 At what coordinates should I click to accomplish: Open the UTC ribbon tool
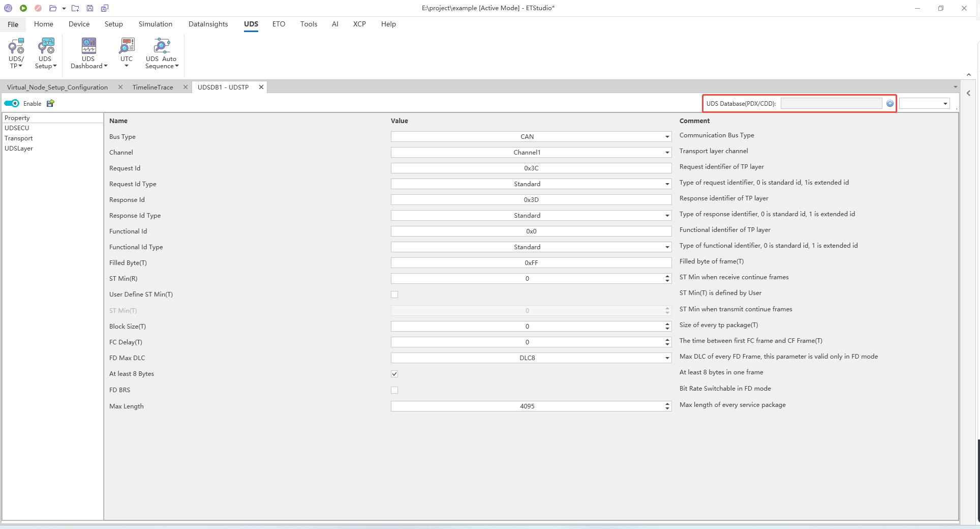(x=127, y=53)
